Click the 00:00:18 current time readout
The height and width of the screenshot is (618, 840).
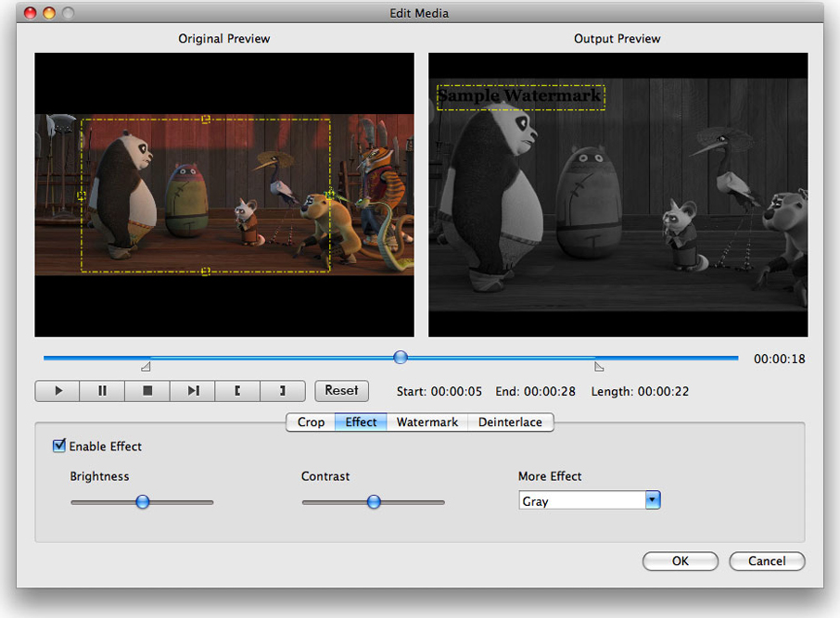[x=780, y=359]
